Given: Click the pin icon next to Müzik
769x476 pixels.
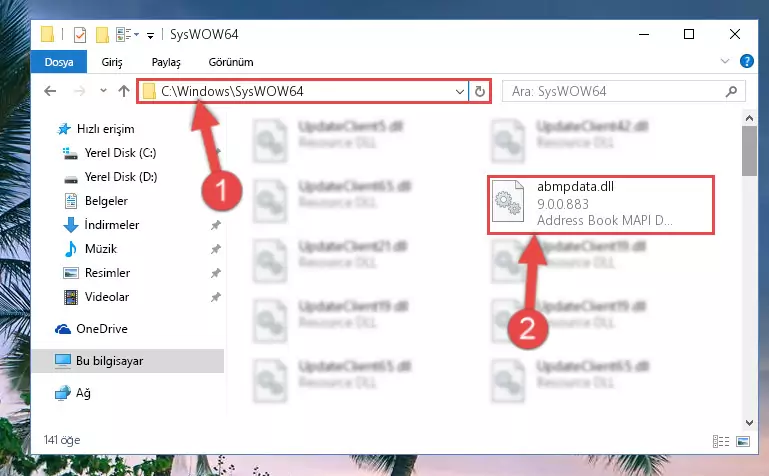Looking at the screenshot, I should (x=215, y=249).
